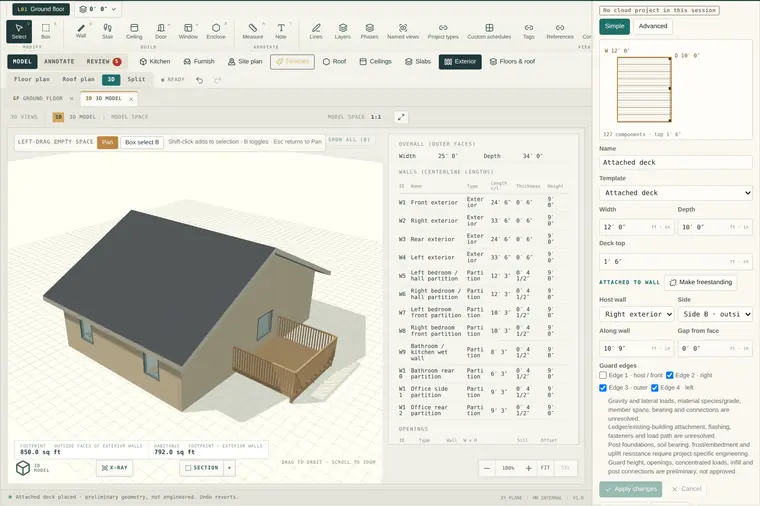The image size is (760, 506).
Task: Activate the Select tool
Action: [19, 31]
